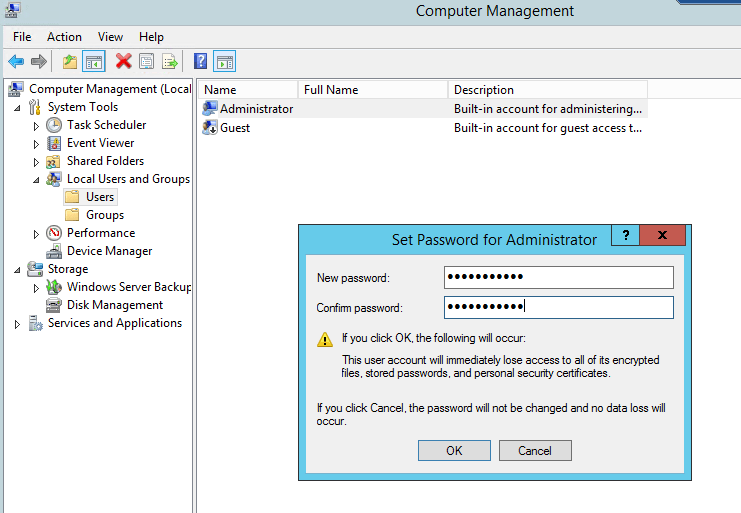Click the blue Back arrow in toolbar
The image size is (741, 513).
click(x=16, y=62)
